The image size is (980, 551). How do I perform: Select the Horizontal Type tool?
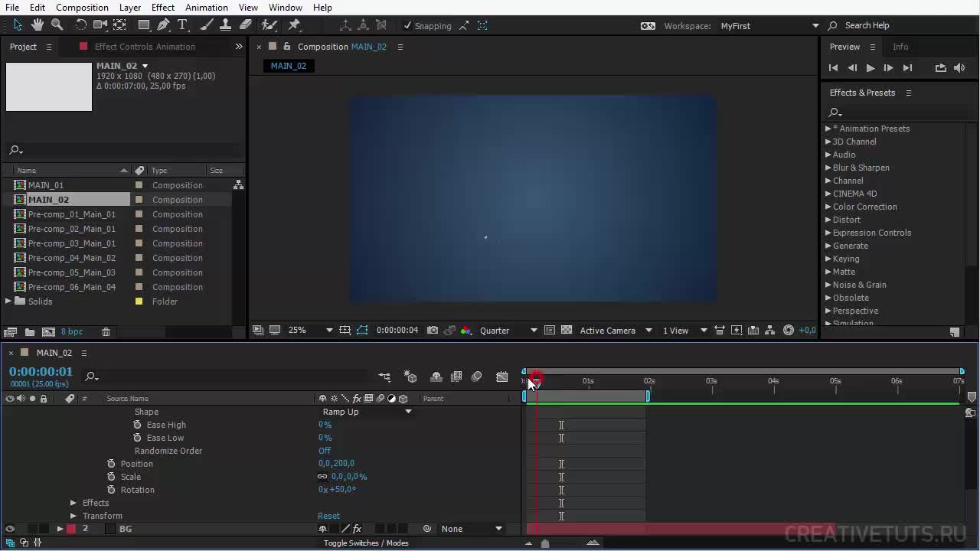pyautogui.click(x=182, y=25)
